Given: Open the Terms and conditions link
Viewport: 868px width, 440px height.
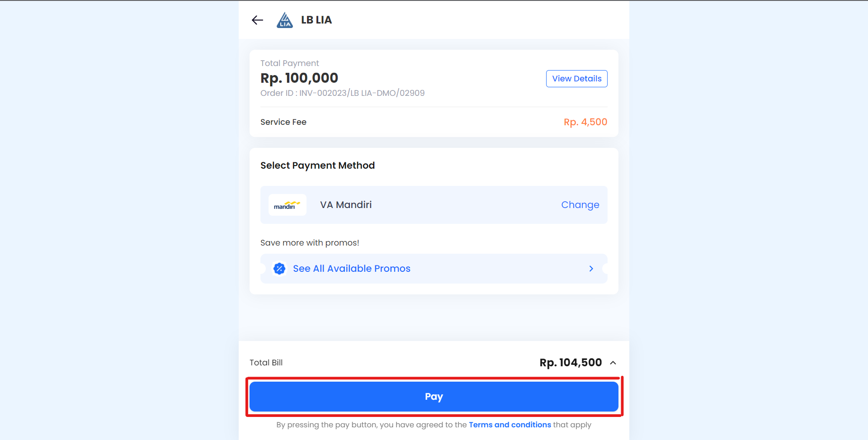Looking at the screenshot, I should (x=509, y=425).
